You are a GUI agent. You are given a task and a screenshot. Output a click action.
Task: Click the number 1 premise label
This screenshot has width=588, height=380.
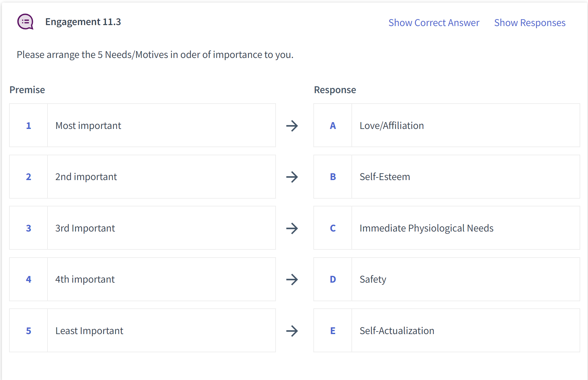pyautogui.click(x=29, y=126)
